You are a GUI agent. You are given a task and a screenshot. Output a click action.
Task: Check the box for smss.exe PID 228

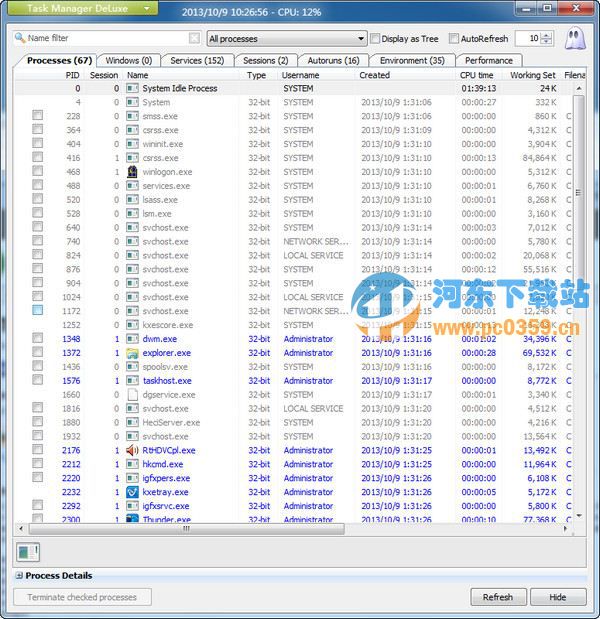(38, 115)
